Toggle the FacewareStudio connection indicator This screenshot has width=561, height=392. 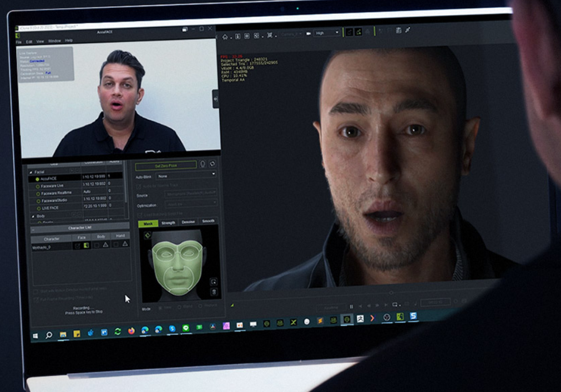[x=38, y=201]
